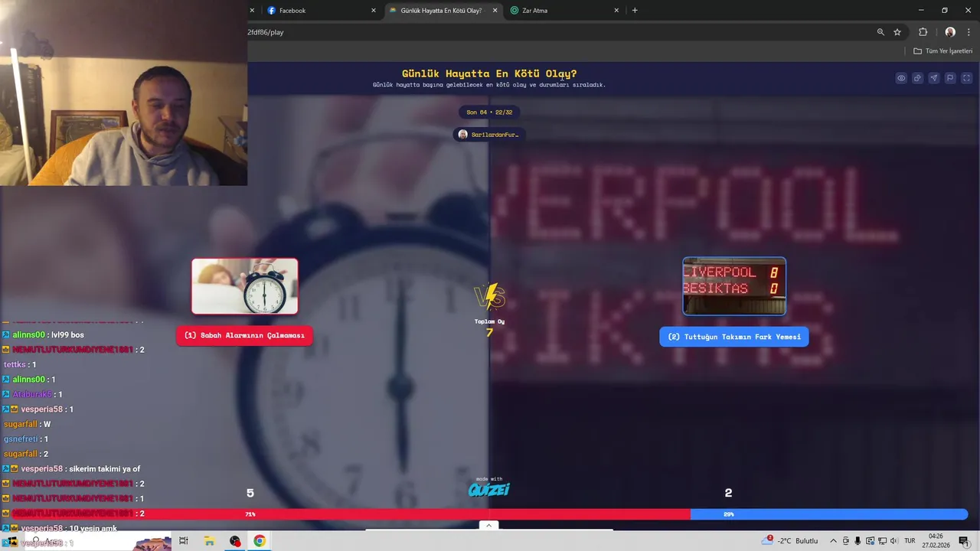This screenshot has width=980, height=551.
Task: Click the alarm clock thumbnail image
Action: pyautogui.click(x=245, y=286)
